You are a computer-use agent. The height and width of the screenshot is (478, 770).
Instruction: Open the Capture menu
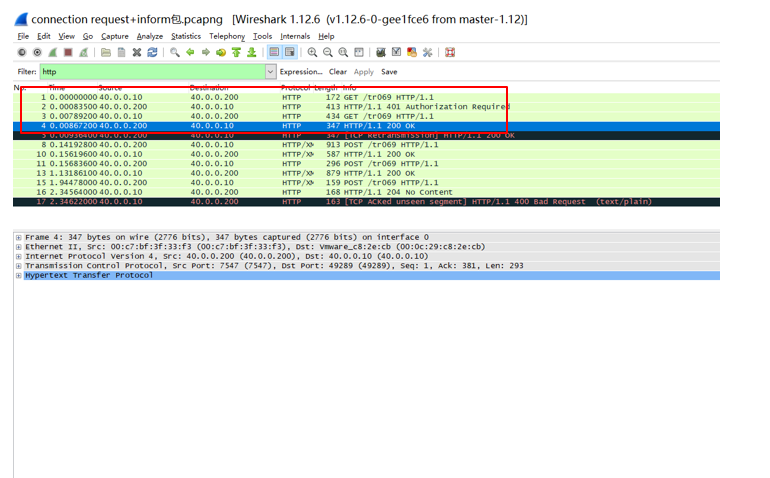[x=114, y=36]
